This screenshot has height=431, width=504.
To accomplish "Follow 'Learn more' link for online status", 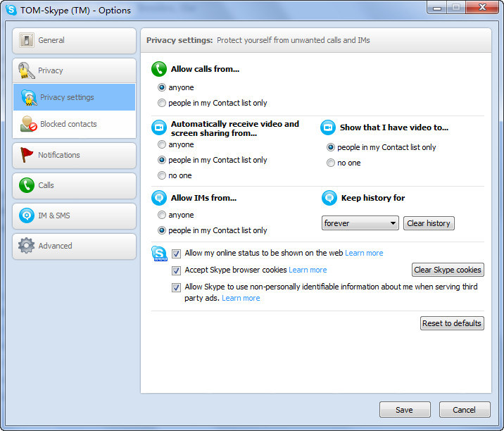I will (364, 253).
